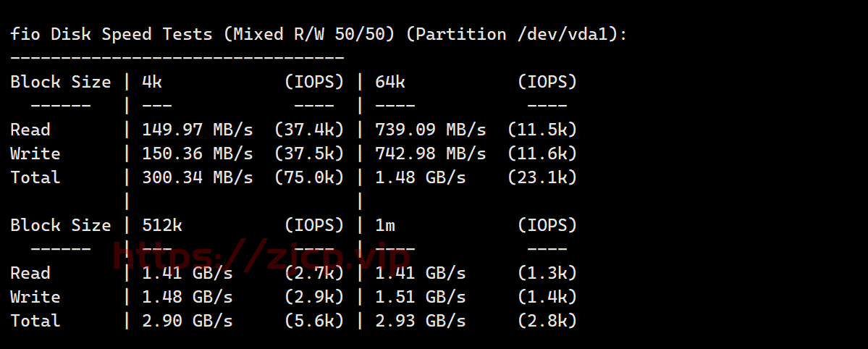Click the 4k total 300.34 MB/s value
The width and height of the screenshot is (868, 349).
click(x=198, y=178)
